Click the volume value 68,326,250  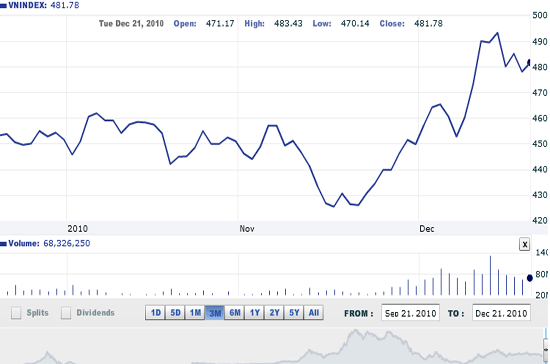[67, 243]
